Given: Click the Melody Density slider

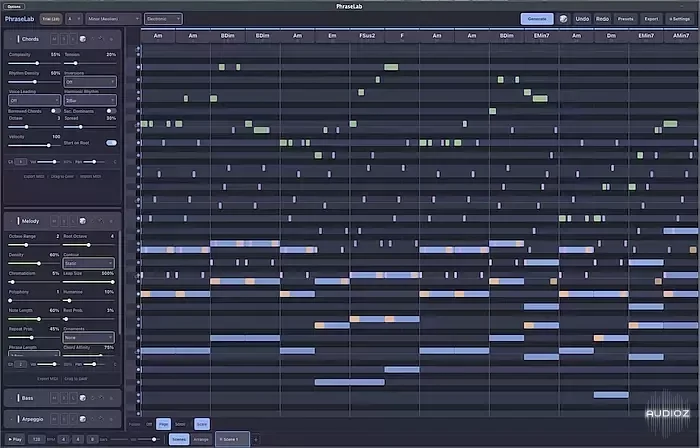Looking at the screenshot, I should point(34,264).
